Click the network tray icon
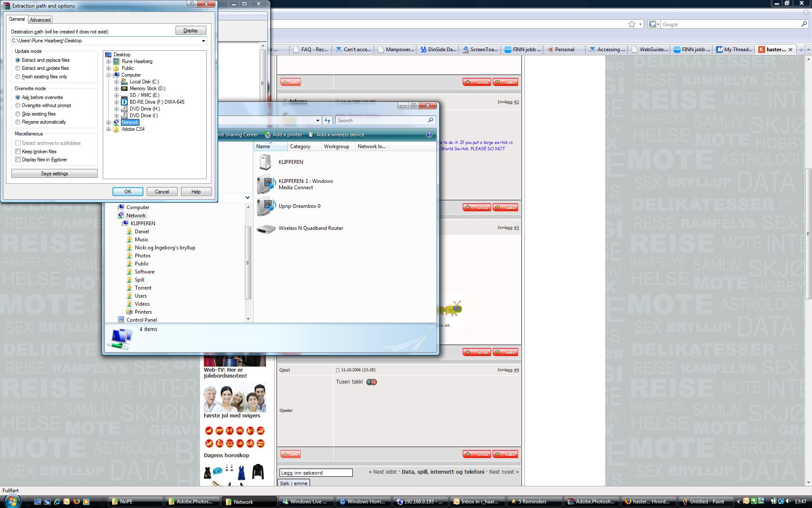 coord(781,501)
